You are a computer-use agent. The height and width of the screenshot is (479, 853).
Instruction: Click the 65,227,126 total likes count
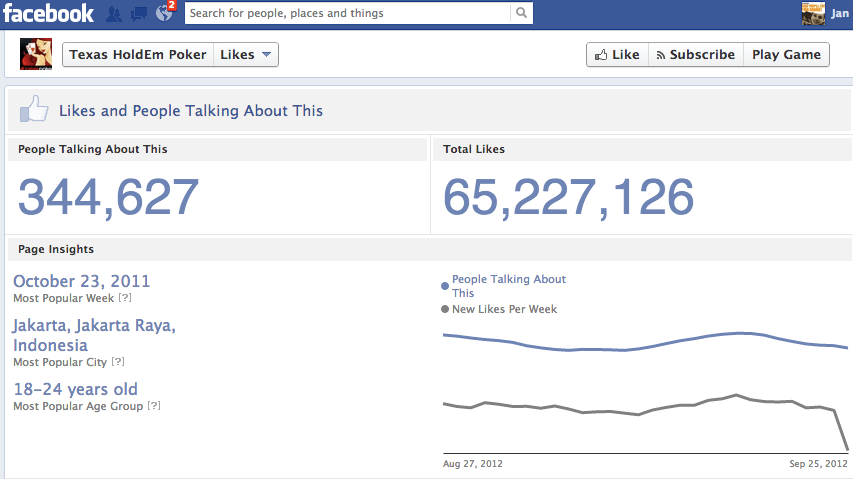click(x=568, y=197)
